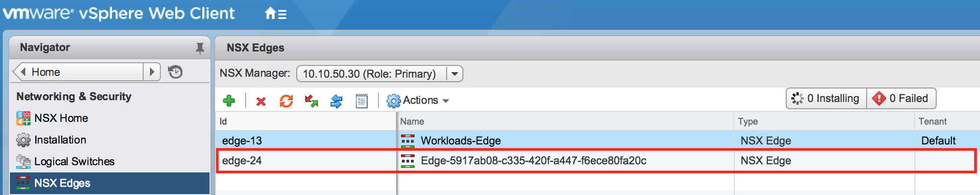Go to Installation in the navigator
This screenshot has width=980, height=195.
60,140
